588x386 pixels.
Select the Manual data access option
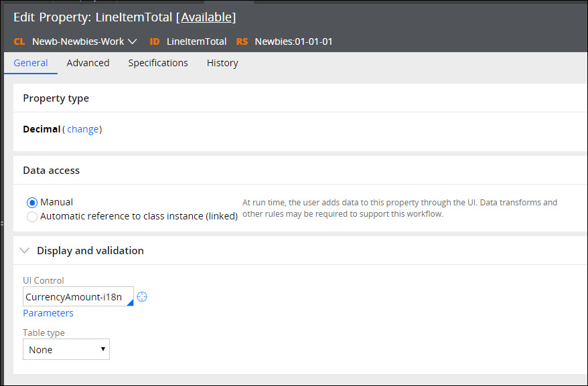pyautogui.click(x=32, y=203)
